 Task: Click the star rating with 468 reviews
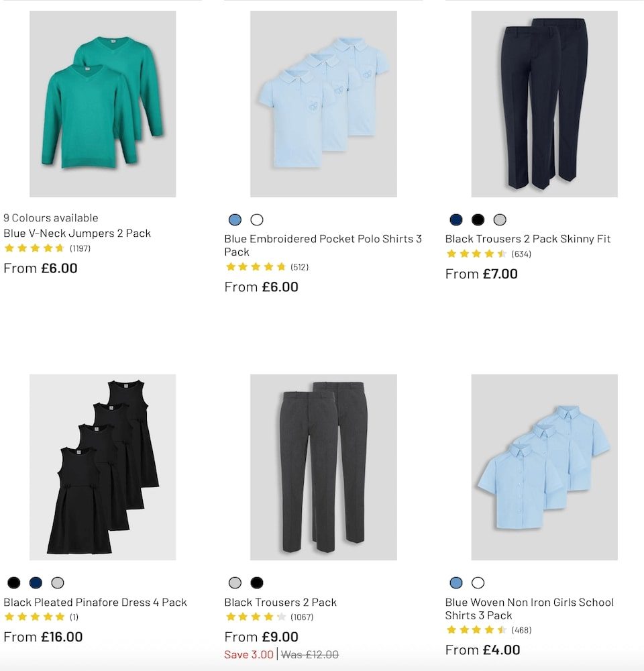pos(476,630)
